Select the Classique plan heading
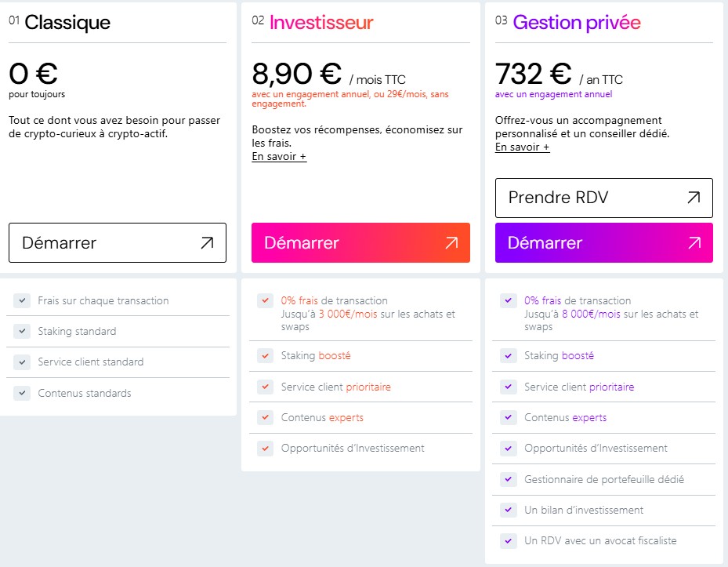 click(x=67, y=23)
